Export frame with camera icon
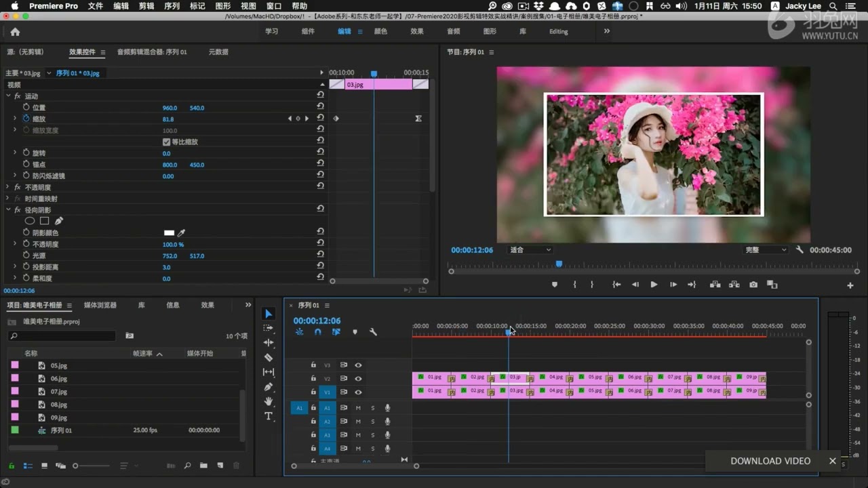Image resolution: width=868 pixels, height=488 pixels. [753, 285]
